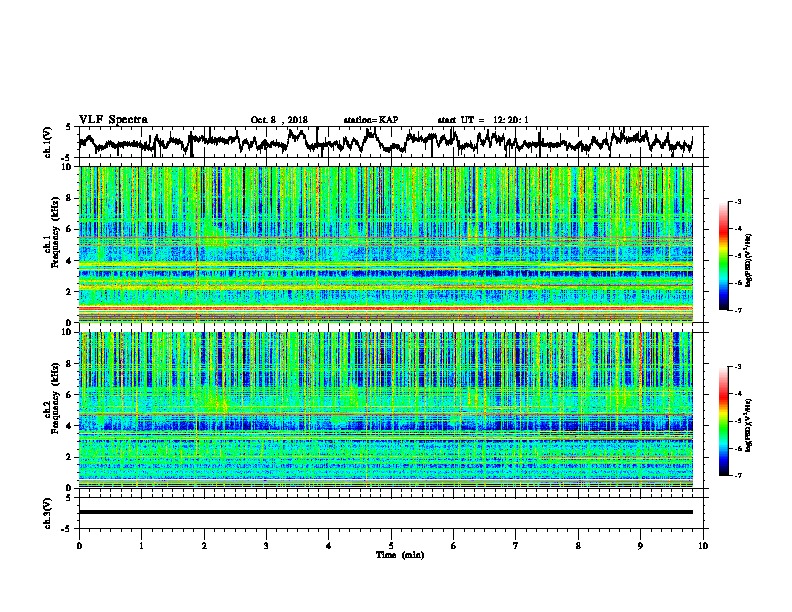The width and height of the screenshot is (792, 612).
Task: Click the ch.1 spectrogram color scale bar
Action: (723, 256)
